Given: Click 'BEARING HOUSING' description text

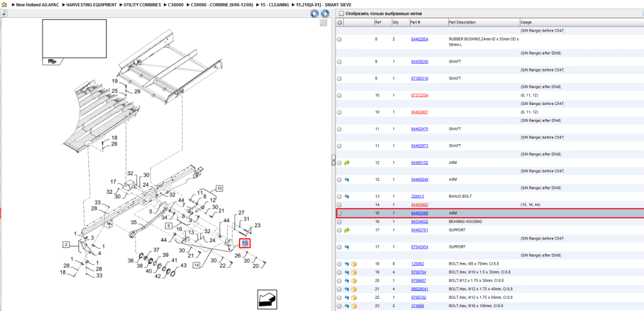Looking at the screenshot, I should pyautogui.click(x=466, y=221).
